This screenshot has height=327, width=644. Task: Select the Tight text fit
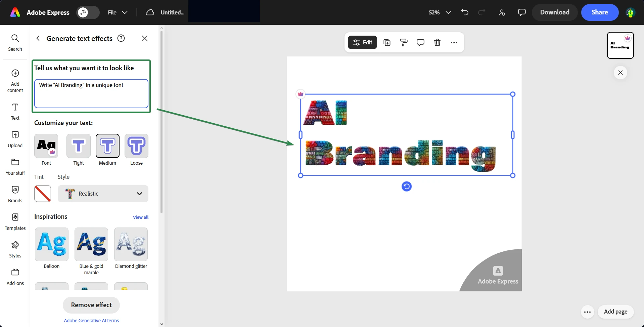pyautogui.click(x=79, y=146)
